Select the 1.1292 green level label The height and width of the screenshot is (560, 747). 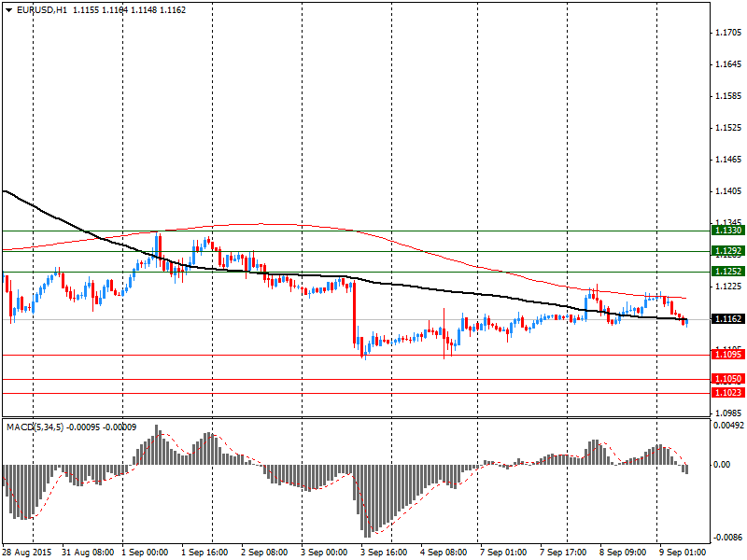pos(728,251)
